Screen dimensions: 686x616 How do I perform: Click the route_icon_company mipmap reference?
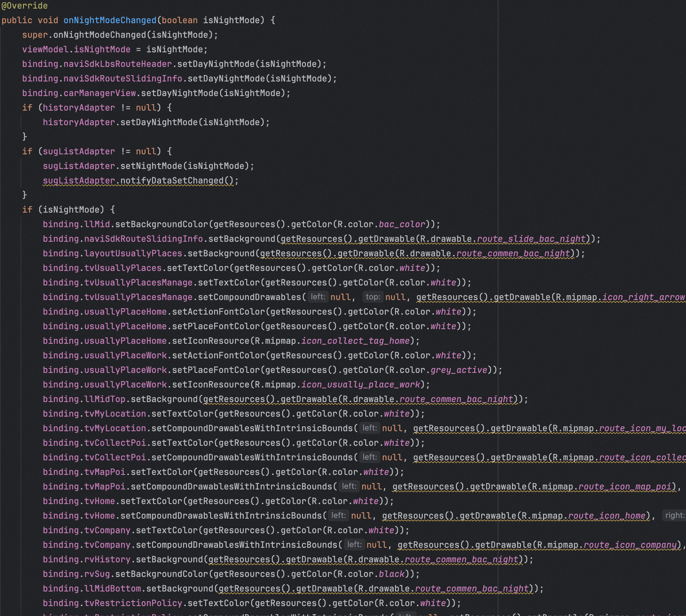pos(630,544)
